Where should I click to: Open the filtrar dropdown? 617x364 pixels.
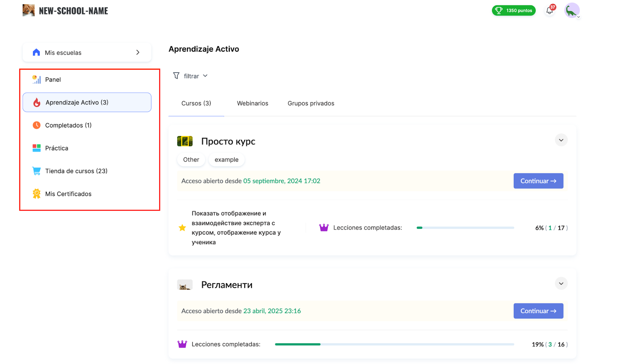(190, 76)
